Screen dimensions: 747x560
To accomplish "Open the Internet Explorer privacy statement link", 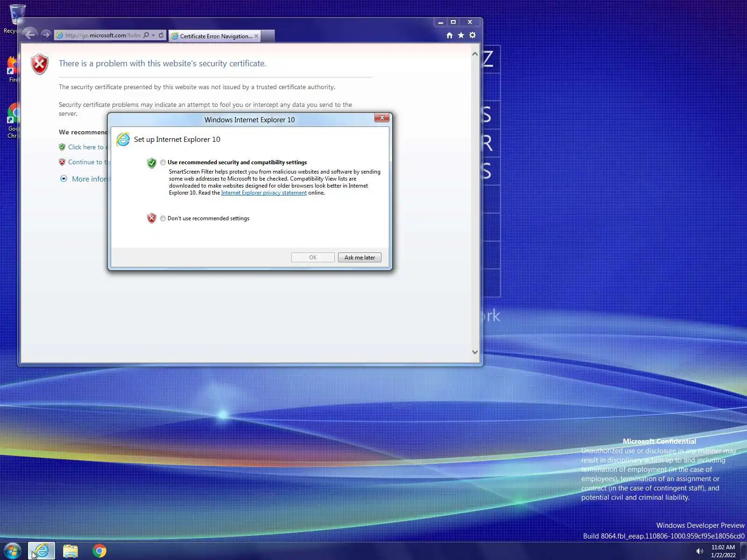I will click(264, 193).
